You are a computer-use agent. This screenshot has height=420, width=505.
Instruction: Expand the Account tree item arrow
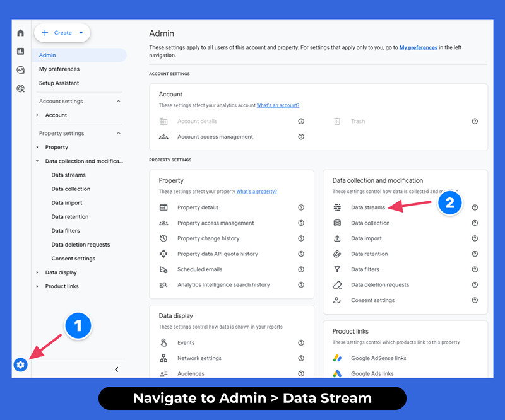coord(37,115)
